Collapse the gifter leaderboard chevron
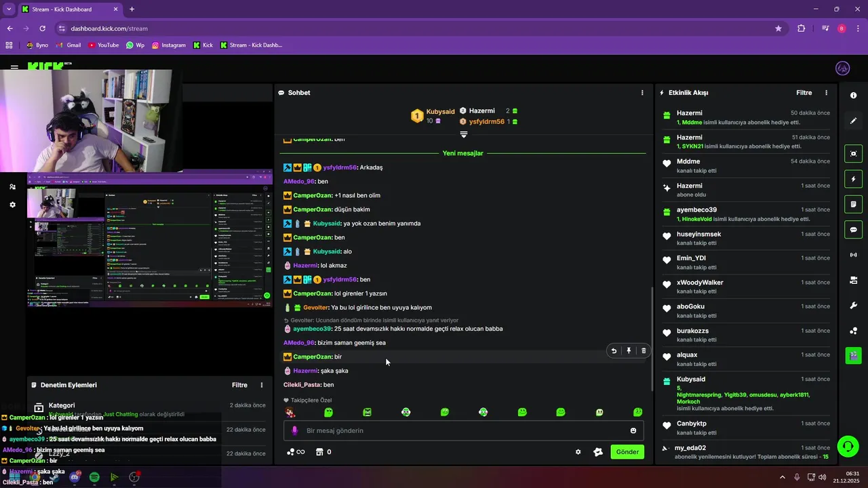 coord(464,135)
